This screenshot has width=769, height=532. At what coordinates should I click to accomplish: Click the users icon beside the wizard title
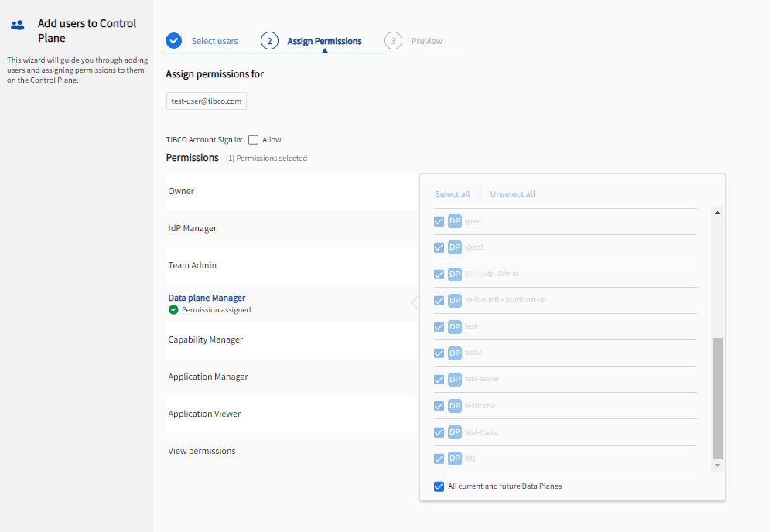pyautogui.click(x=18, y=25)
